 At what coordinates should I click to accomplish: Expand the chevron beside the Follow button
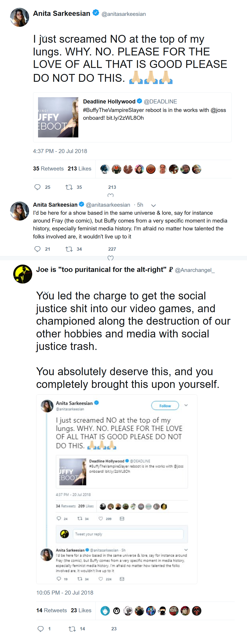(x=186, y=405)
